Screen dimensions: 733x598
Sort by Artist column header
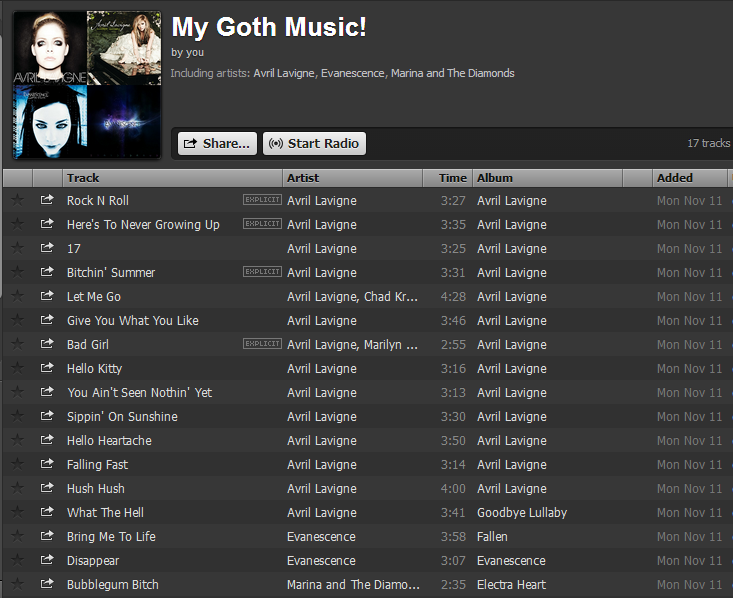click(x=353, y=178)
